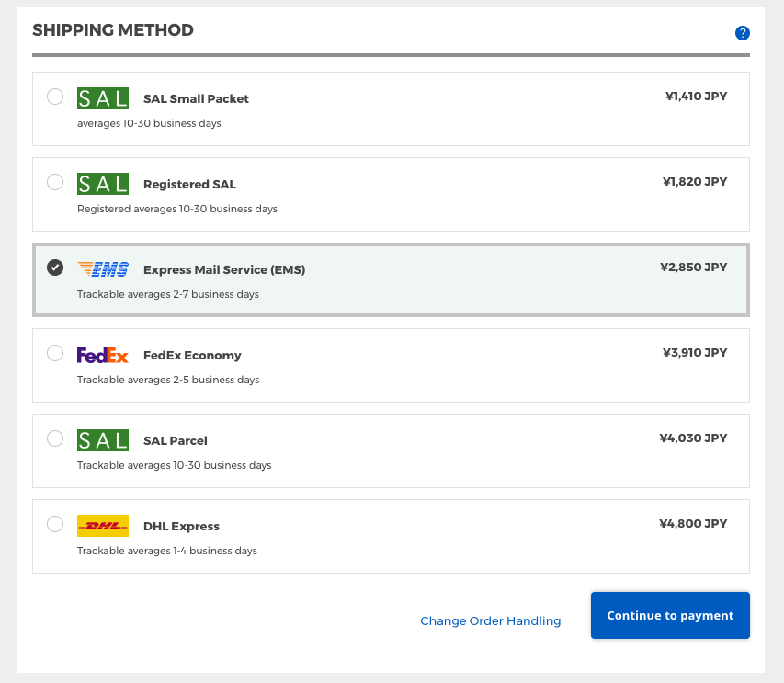Click Continue to payment button
The image size is (784, 683).
(670, 616)
